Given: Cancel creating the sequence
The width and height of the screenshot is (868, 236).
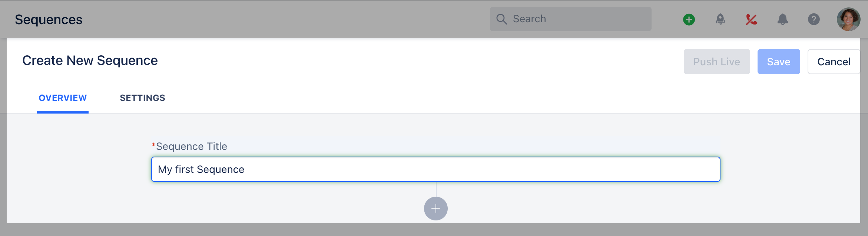Looking at the screenshot, I should click(x=834, y=62).
